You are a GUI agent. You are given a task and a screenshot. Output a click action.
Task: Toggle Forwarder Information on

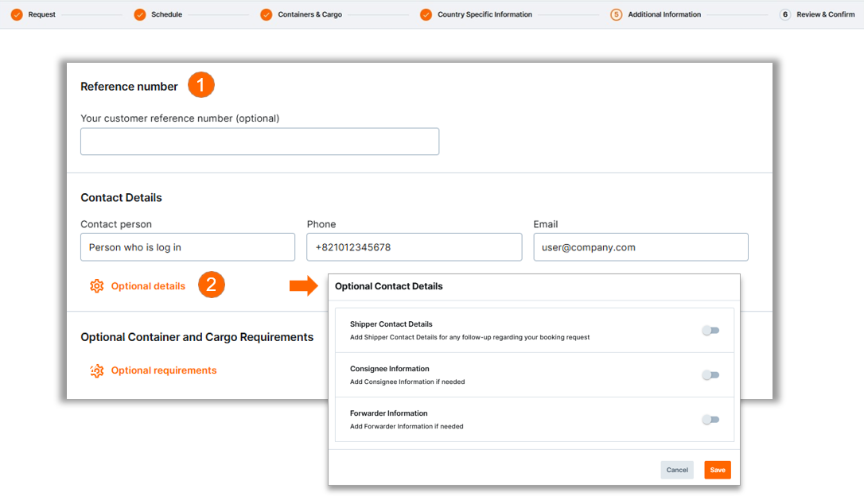tap(710, 420)
